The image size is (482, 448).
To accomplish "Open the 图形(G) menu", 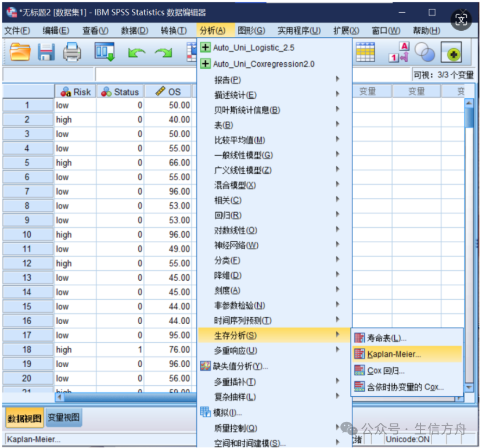I will [251, 30].
